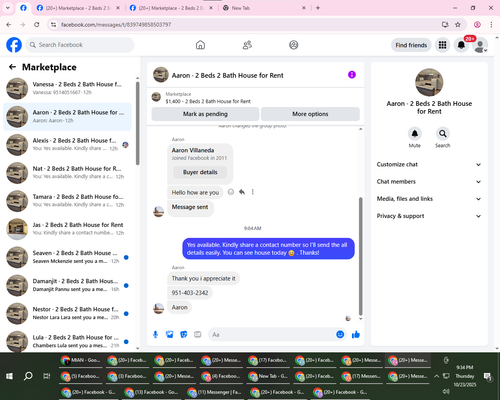The image size is (500, 400).
Task: Open Vanessa conversation
Action: (67, 89)
